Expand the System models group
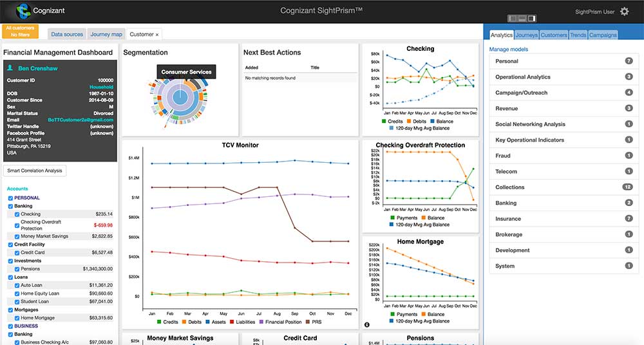The width and height of the screenshot is (644, 345). pyautogui.click(x=563, y=266)
